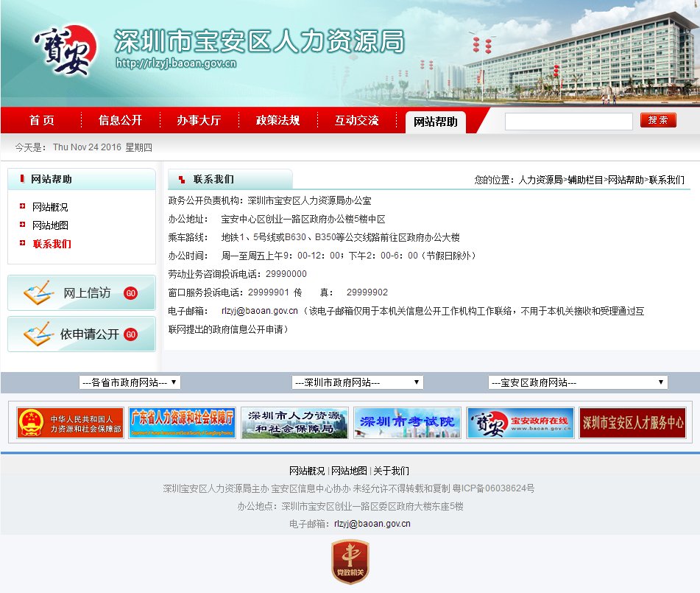The image size is (700, 593).
Task: Click inside the search input field
Action: [569, 120]
